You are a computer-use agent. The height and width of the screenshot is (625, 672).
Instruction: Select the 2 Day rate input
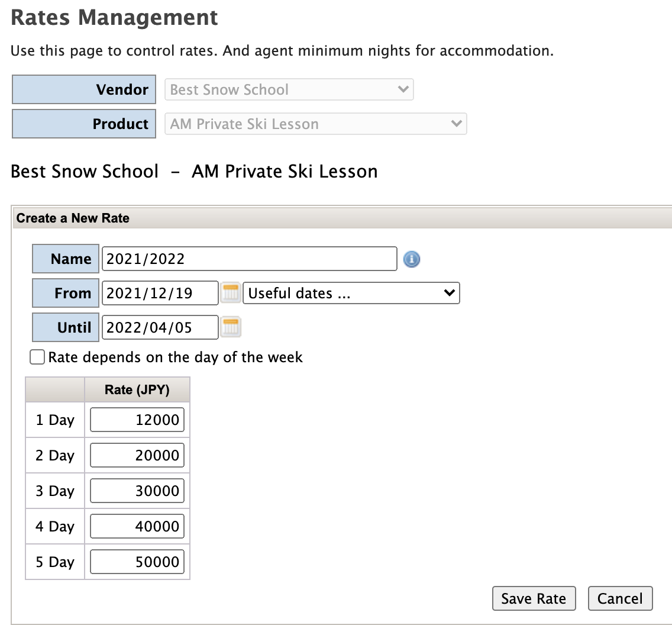(137, 456)
